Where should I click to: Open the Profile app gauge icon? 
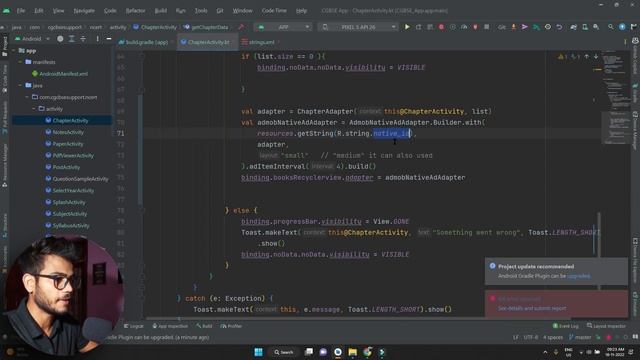(464, 27)
